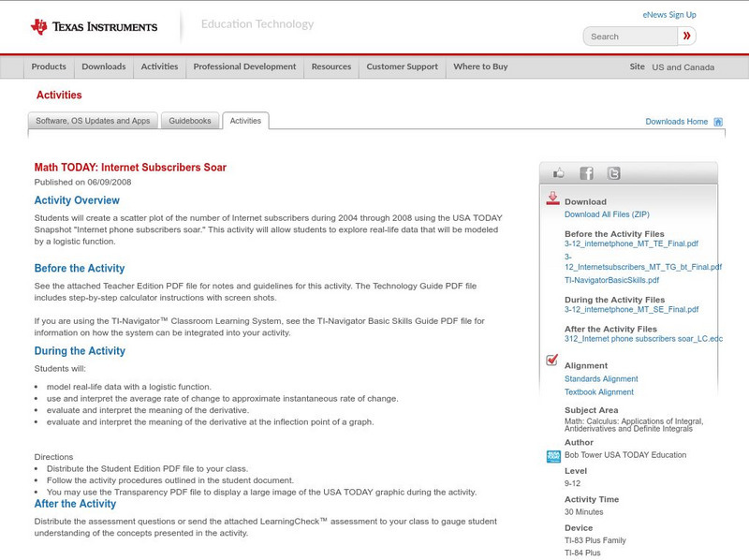Click the Math TODAY: Internet Subscribers Soar title
Image resolution: width=749 pixels, height=560 pixels.
(130, 168)
